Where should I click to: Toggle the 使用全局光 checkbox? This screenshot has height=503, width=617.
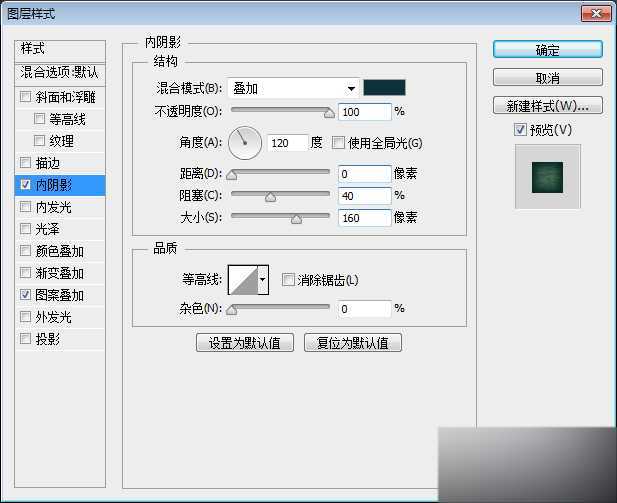coord(338,143)
